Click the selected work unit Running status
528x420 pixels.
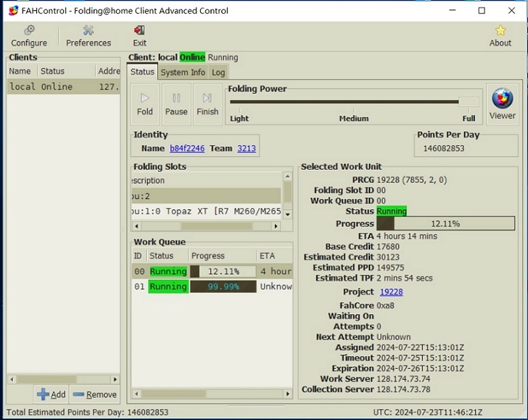[392, 211]
